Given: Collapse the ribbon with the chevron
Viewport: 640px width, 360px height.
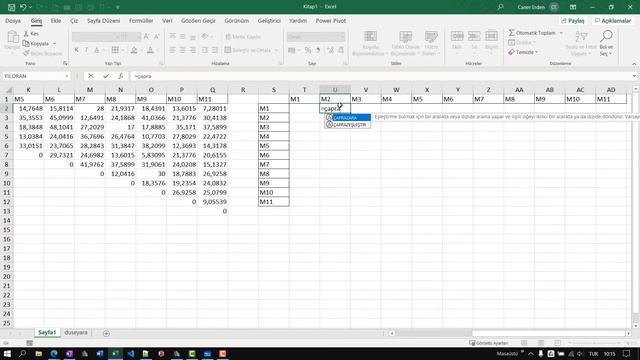Looking at the screenshot, I should click(634, 64).
